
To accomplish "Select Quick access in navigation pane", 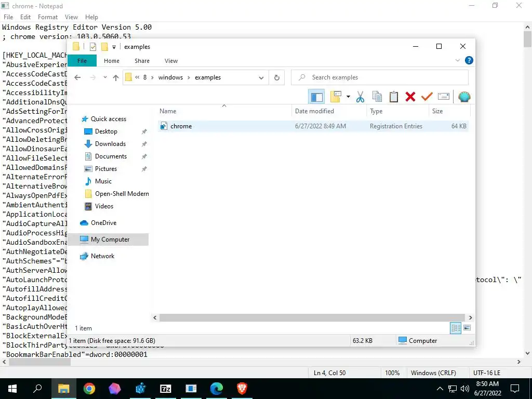I will [108, 119].
